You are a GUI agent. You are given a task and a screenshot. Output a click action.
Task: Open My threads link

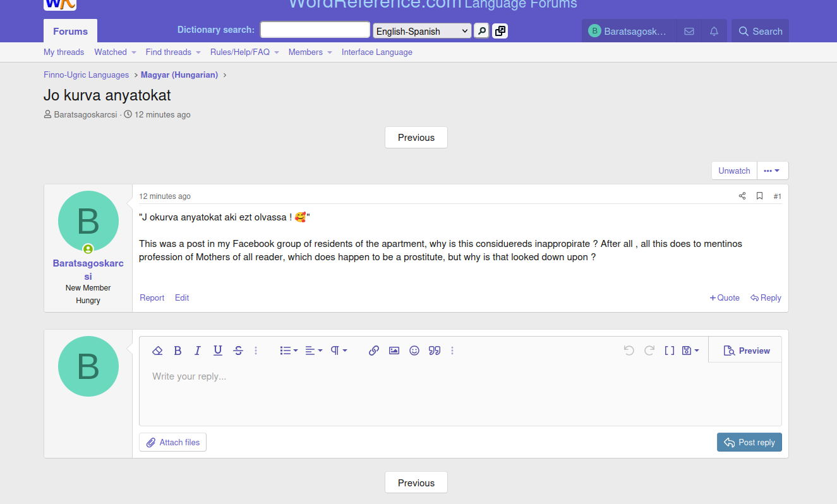(x=64, y=52)
